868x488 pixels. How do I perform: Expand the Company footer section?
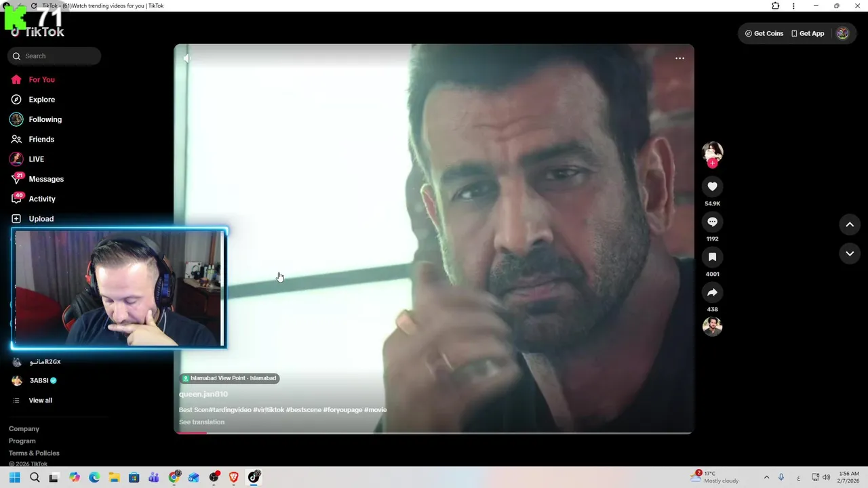click(24, 429)
